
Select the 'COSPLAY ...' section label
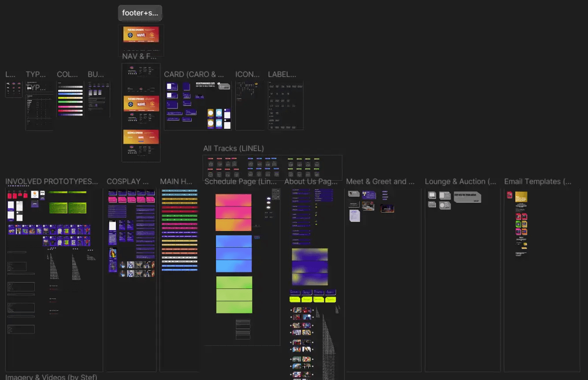[x=128, y=182]
